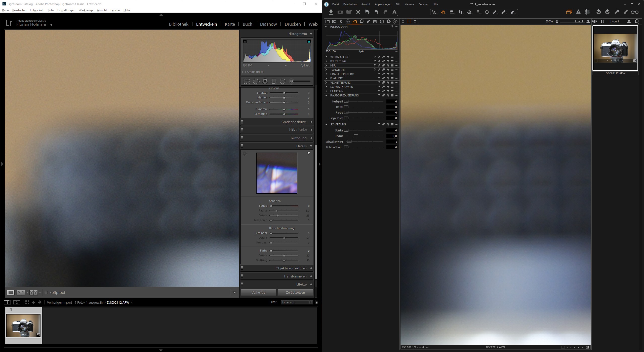Toggle the Gradationskurve panel switch

242,122
